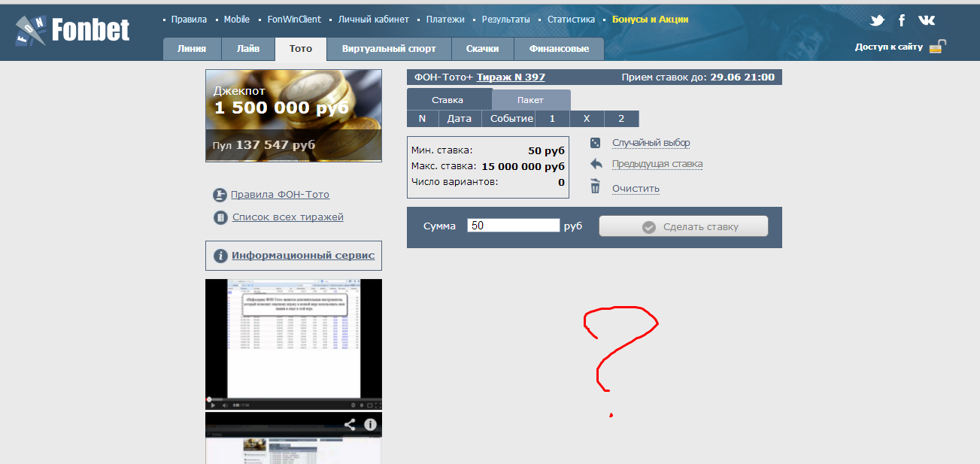Open the Скачки tab
Screen dimensions: 980x464
tap(483, 49)
